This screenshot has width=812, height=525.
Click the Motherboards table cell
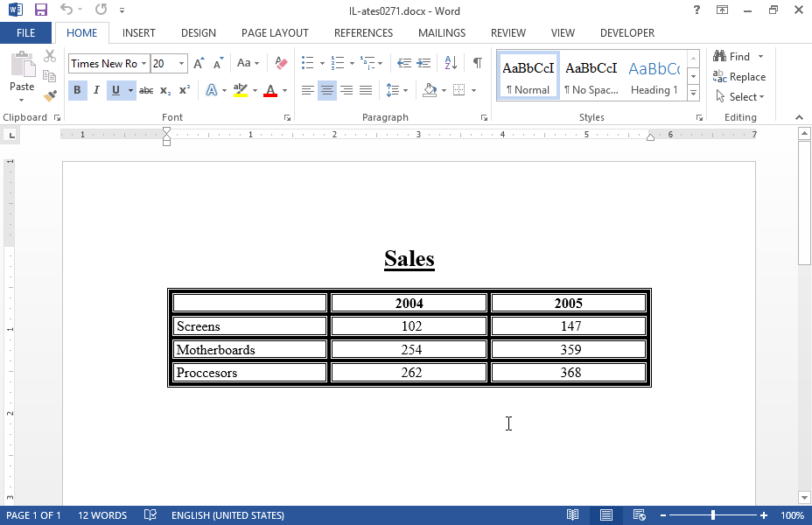tap(249, 349)
